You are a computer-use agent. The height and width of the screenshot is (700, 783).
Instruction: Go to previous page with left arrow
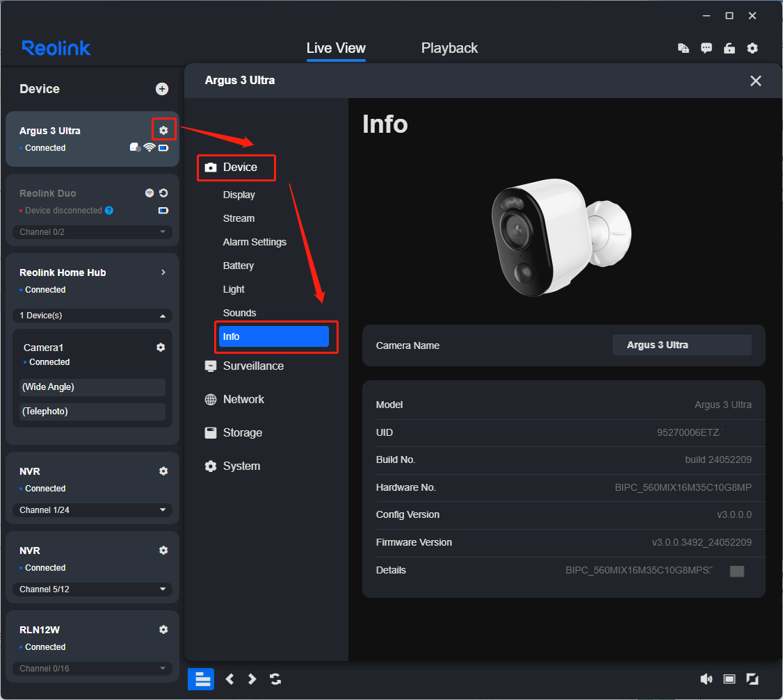(x=229, y=679)
